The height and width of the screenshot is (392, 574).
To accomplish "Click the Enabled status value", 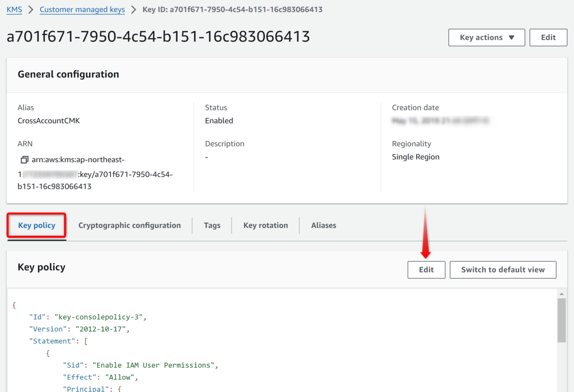I will click(219, 120).
